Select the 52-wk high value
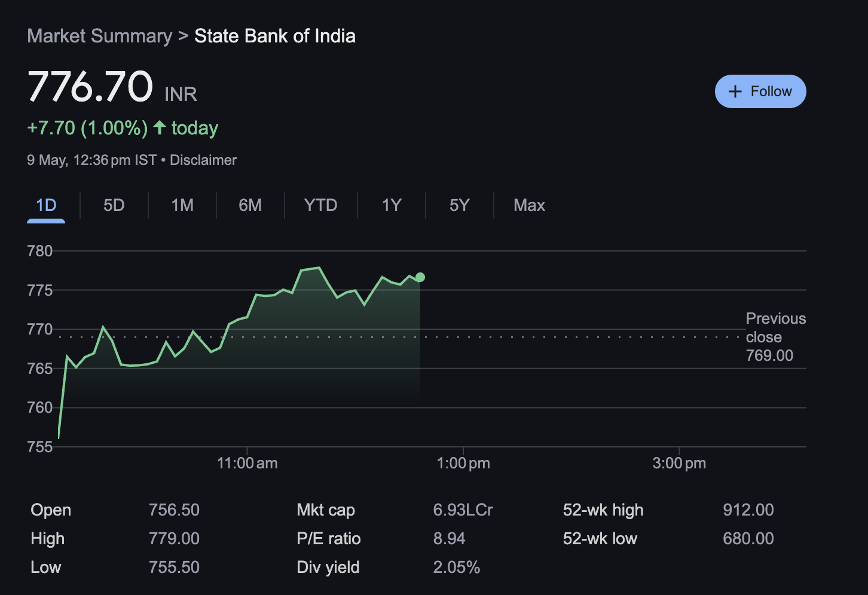The width and height of the screenshot is (868, 595). click(x=748, y=510)
